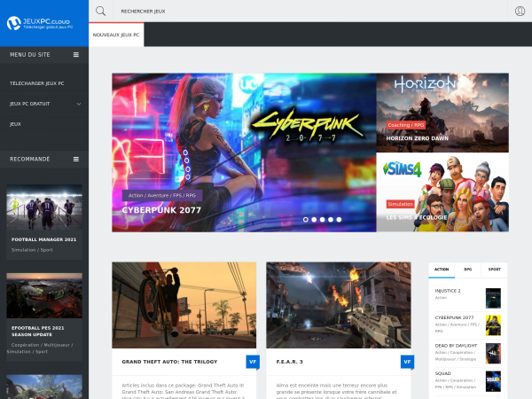
Task: Click the JeuxPC.cloud logo
Action: pyautogui.click(x=43, y=22)
